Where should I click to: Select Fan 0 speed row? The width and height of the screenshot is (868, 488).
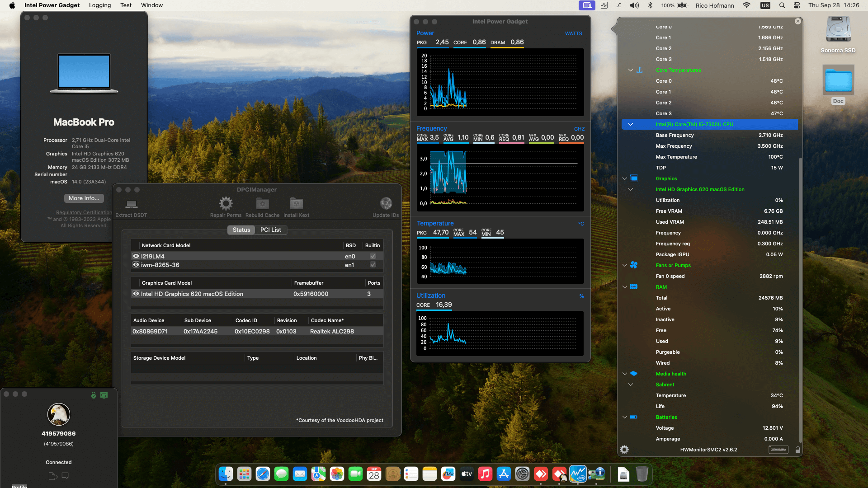[710, 276]
